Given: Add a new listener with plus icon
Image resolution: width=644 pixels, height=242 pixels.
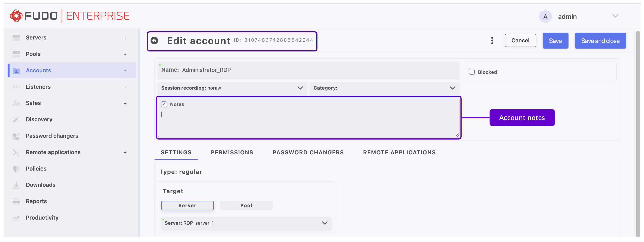Looking at the screenshot, I should click(x=125, y=87).
